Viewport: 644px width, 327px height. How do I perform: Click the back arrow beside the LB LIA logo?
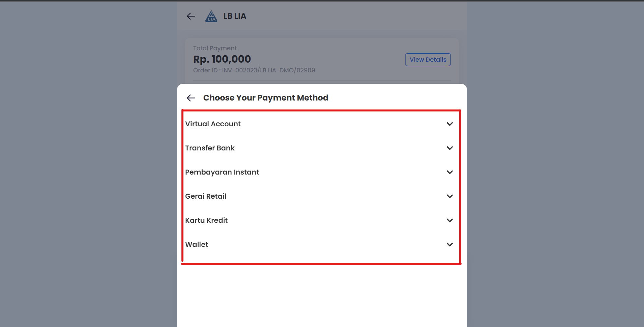coord(191,16)
